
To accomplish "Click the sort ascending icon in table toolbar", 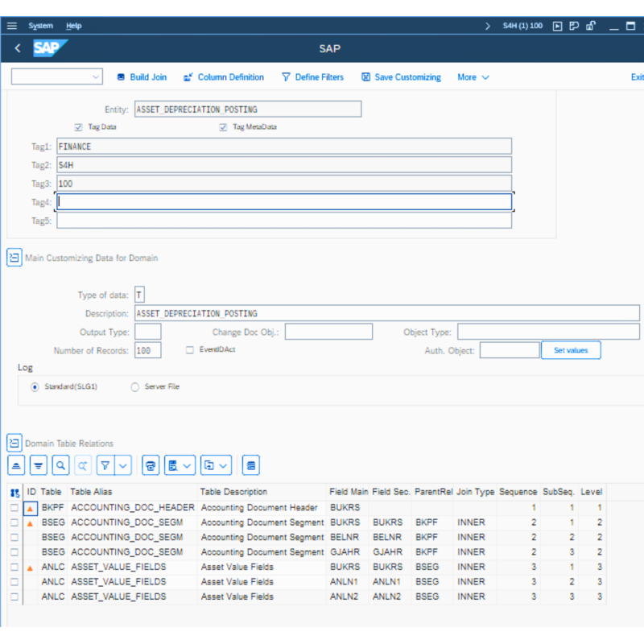I will [x=16, y=465].
